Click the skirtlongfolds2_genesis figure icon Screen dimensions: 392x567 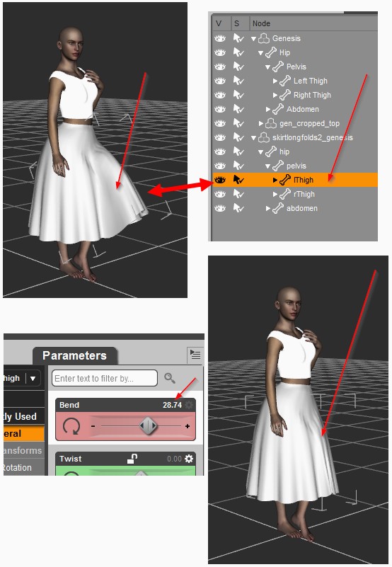click(264, 137)
